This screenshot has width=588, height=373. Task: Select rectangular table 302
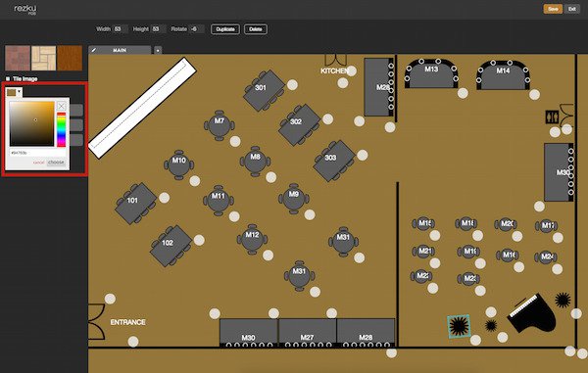[x=299, y=124]
